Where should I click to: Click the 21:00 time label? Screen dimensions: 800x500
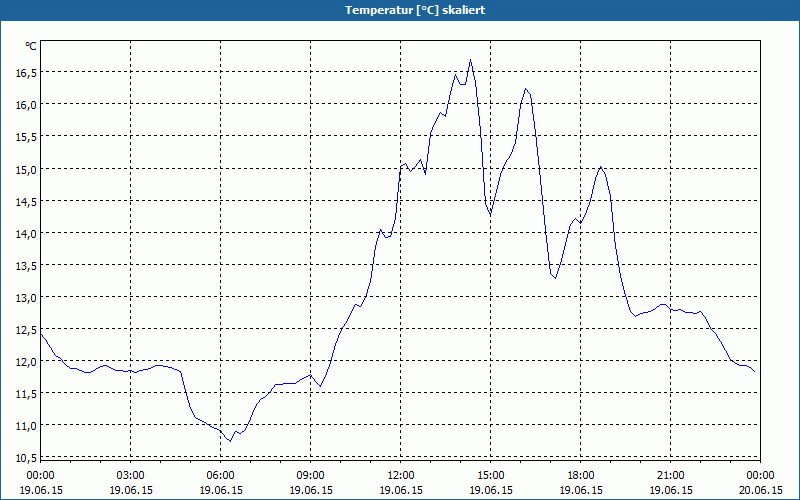[670, 476]
